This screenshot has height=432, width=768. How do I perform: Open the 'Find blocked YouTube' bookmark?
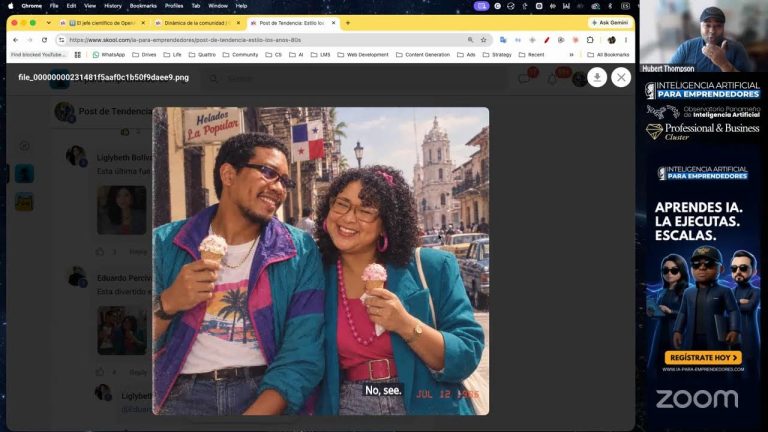(x=38, y=55)
